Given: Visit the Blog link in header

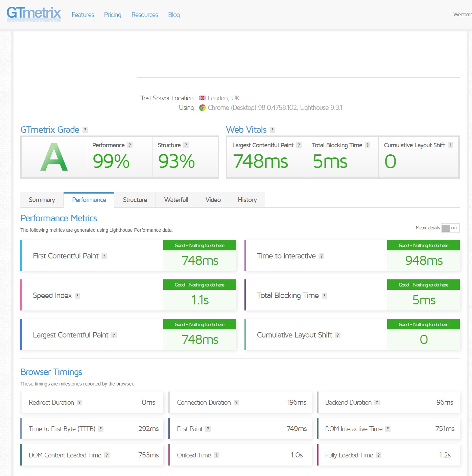Looking at the screenshot, I should pyautogui.click(x=174, y=15).
